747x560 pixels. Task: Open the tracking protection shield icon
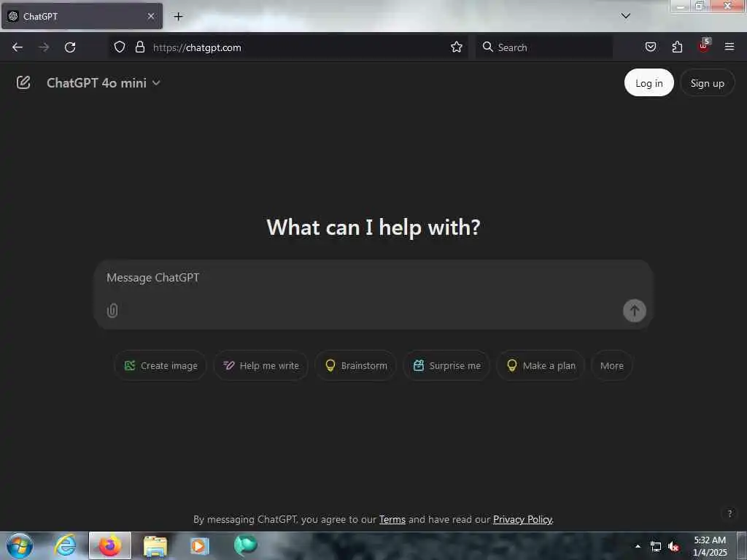point(120,47)
